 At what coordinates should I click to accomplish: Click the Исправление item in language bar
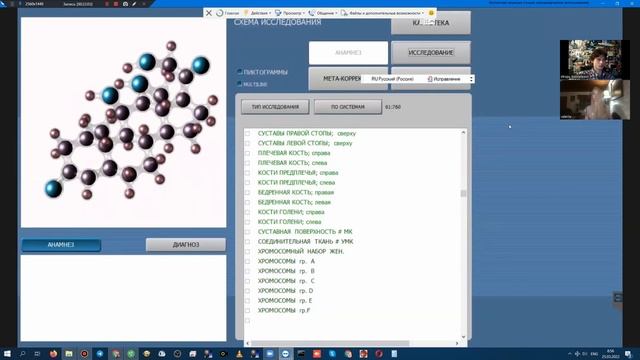click(x=444, y=79)
